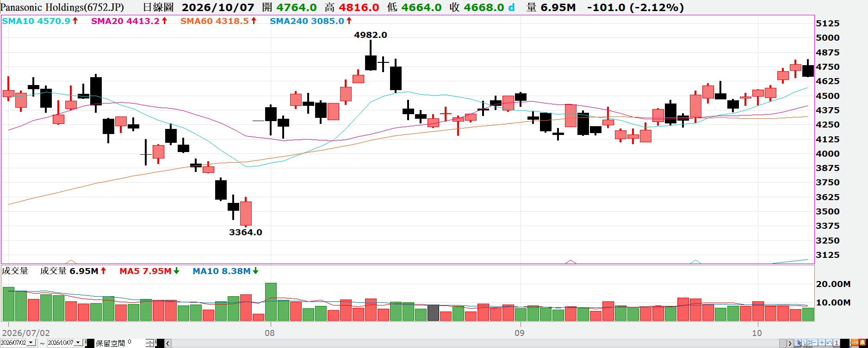
Task: Click the SMA10 4570.9 indicator label
Action: tap(36, 21)
